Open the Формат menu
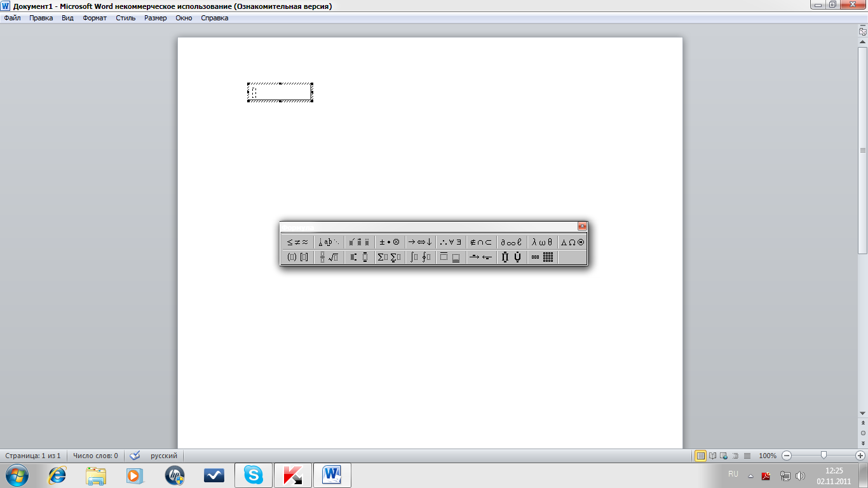The image size is (868, 488). (x=95, y=18)
